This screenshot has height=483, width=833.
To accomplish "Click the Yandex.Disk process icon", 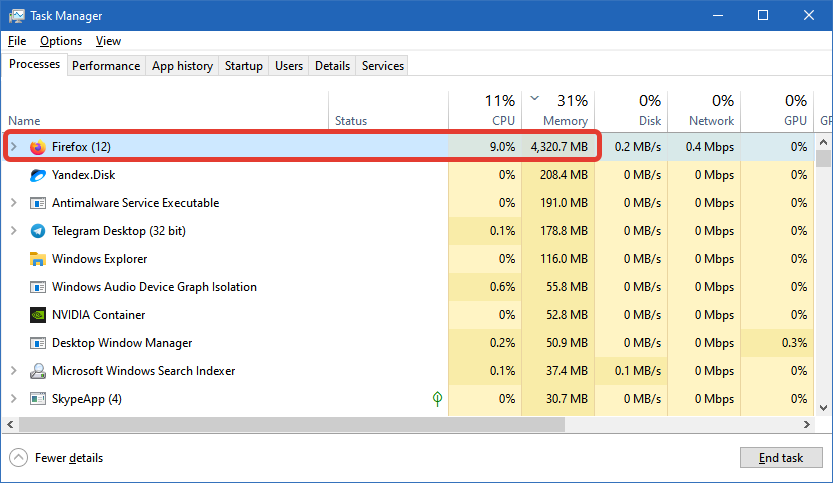I will pyautogui.click(x=38, y=175).
